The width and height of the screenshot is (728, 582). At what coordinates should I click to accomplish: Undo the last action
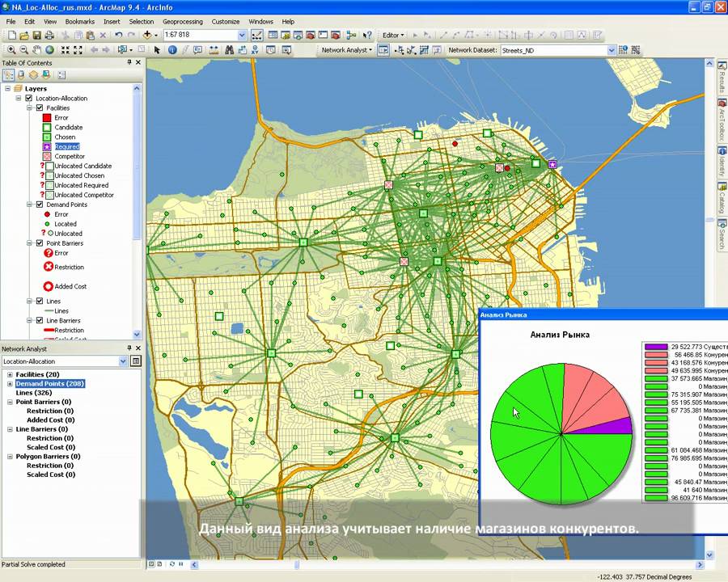click(119, 35)
